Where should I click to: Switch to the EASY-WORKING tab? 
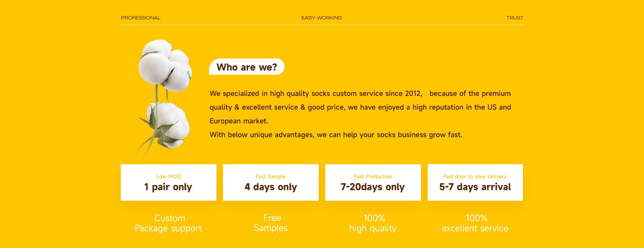(321, 18)
